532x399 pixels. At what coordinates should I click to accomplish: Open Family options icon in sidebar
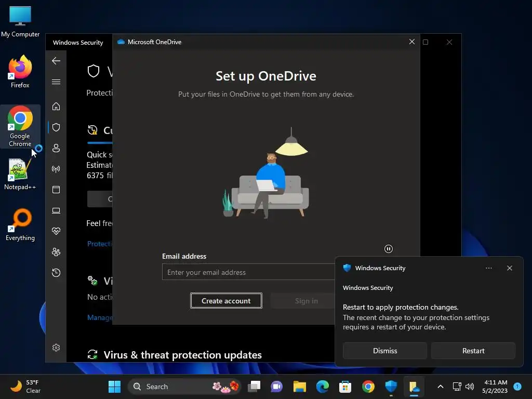coord(56,252)
